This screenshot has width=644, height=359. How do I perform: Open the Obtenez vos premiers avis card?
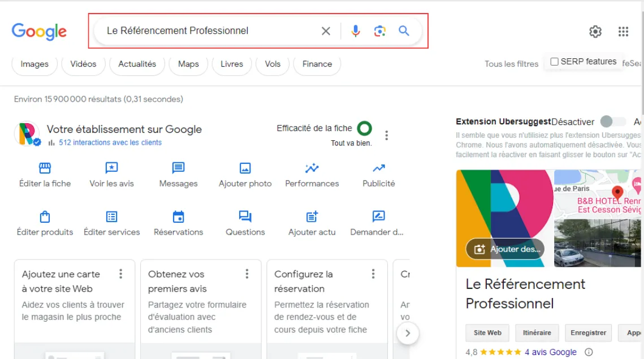click(x=201, y=309)
